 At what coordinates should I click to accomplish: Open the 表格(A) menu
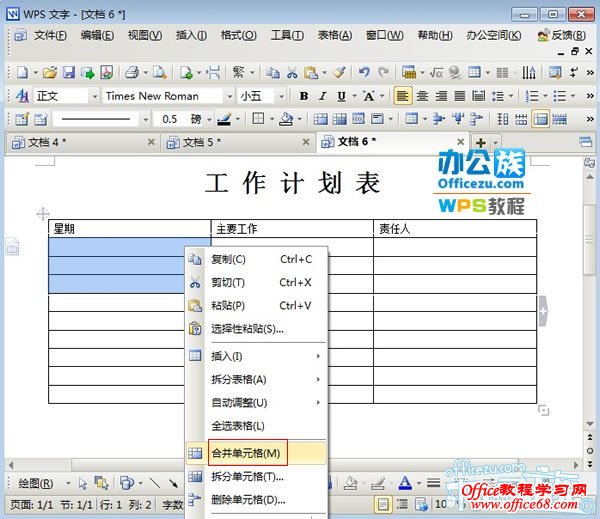(335, 36)
